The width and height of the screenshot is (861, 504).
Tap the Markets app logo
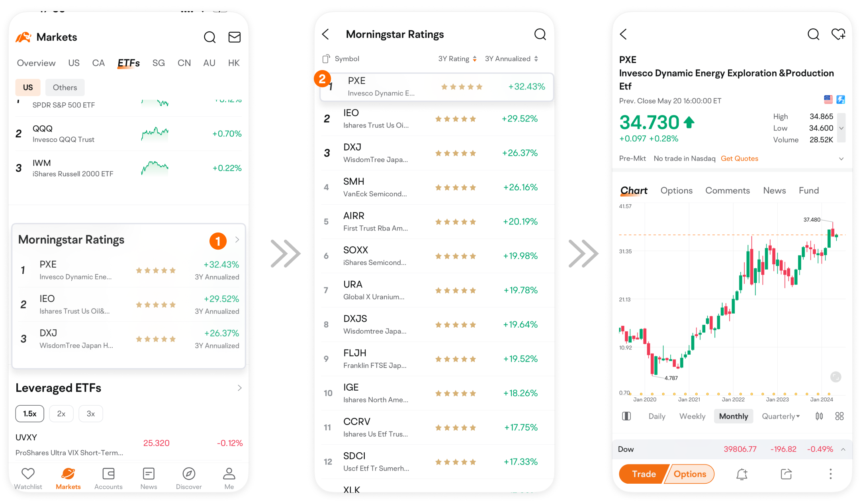point(23,37)
